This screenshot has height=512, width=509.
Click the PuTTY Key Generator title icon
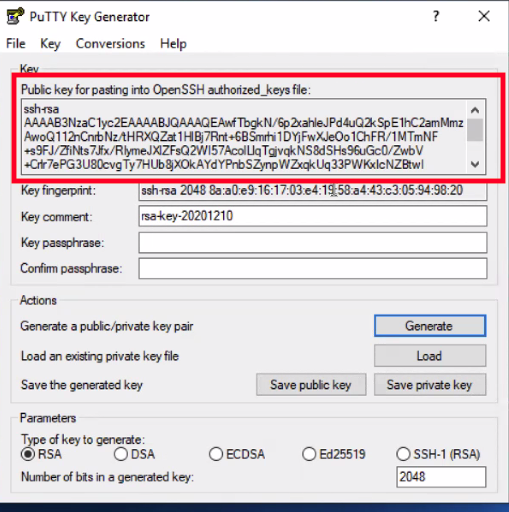point(15,16)
